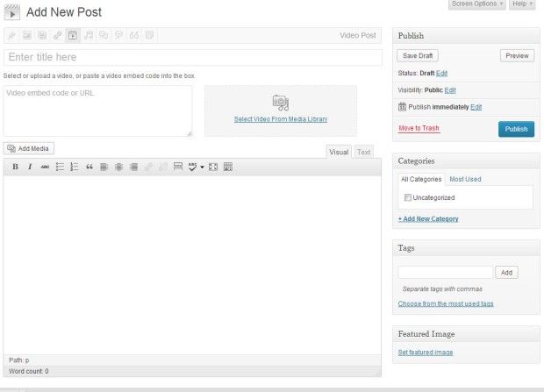Image resolution: width=544 pixels, height=392 pixels.
Task: Click the unordered bullet list icon
Action: coord(60,167)
